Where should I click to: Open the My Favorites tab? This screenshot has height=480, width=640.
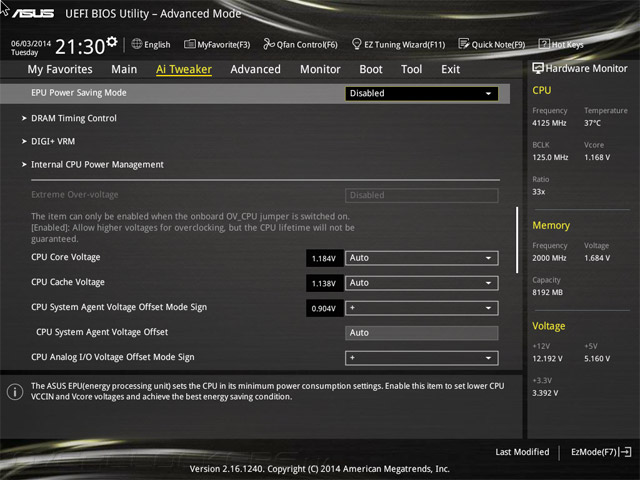point(60,69)
